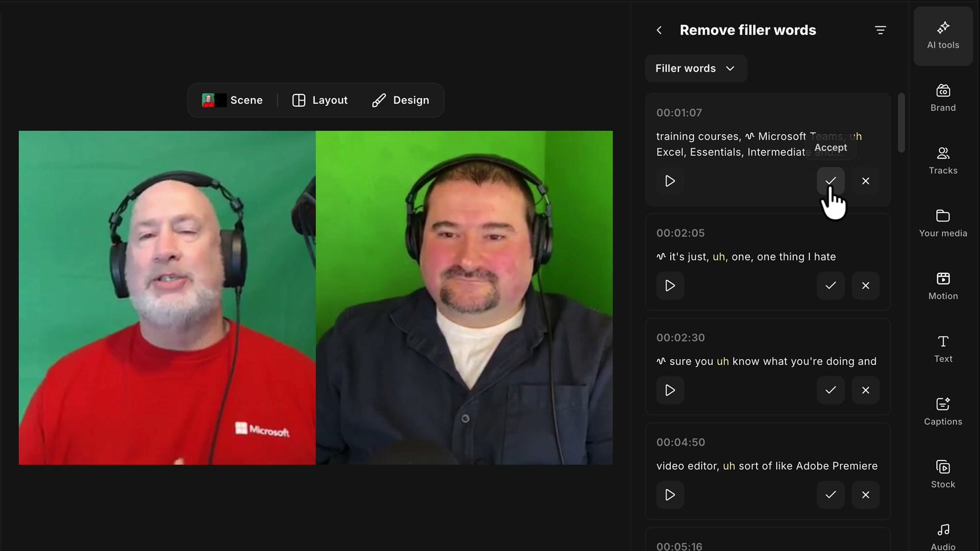This screenshot has height=551, width=980.
Task: Open the Text panel
Action: click(943, 349)
